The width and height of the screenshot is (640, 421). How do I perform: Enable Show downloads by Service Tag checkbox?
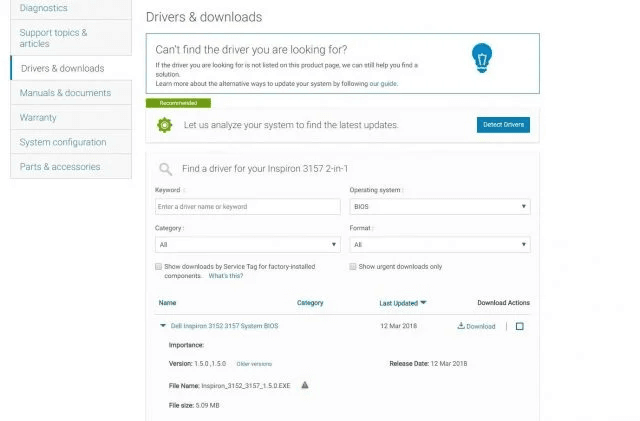tap(159, 267)
